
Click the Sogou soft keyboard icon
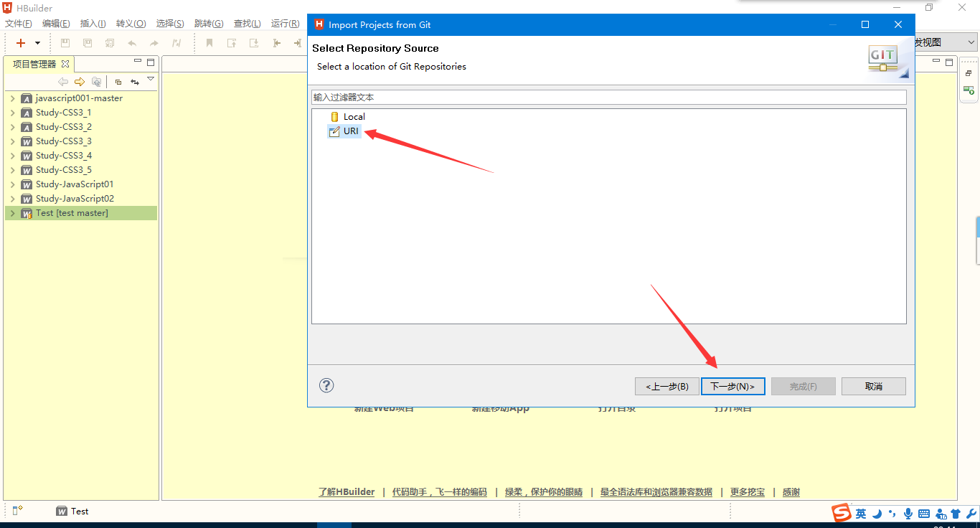point(924,514)
